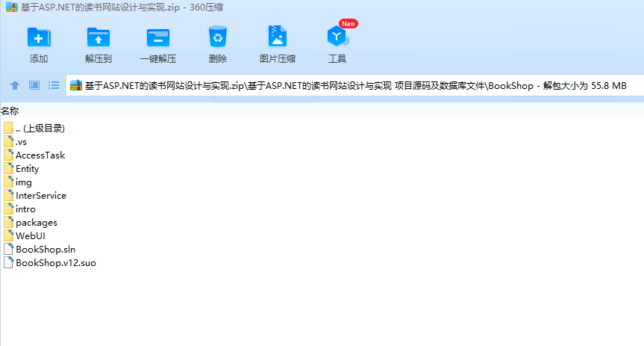The height and width of the screenshot is (346, 644).
Task: Click the file icon beside BookShop.sln
Action: 8,250
